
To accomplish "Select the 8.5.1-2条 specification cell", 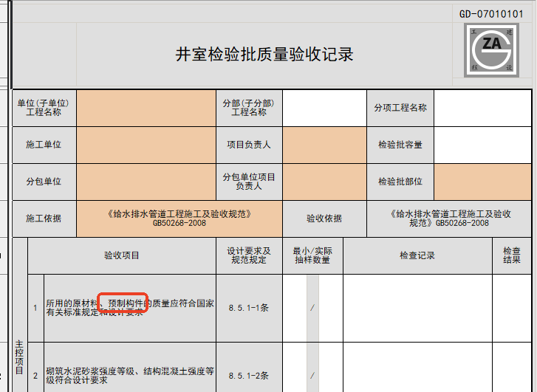I will pyautogui.click(x=249, y=376).
